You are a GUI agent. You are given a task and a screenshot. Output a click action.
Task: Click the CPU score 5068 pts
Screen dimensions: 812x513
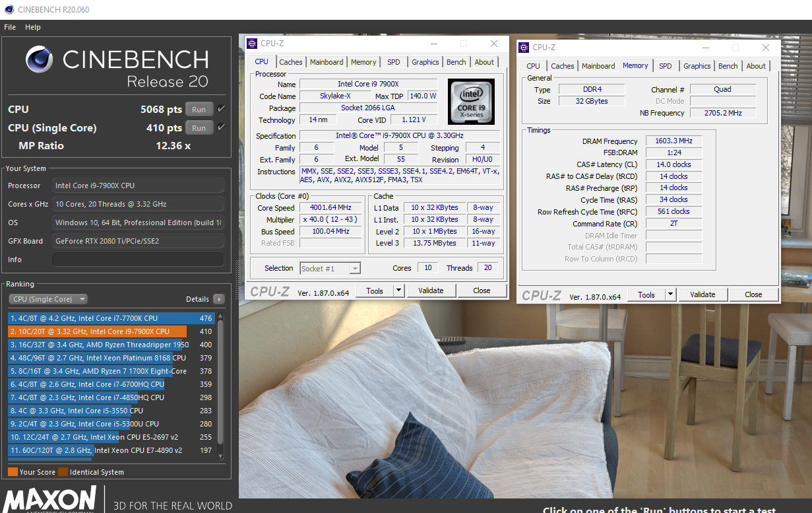[x=161, y=110]
